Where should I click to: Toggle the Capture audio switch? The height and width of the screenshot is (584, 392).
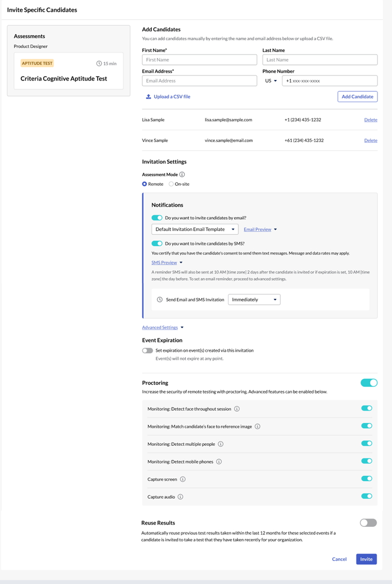click(x=367, y=496)
